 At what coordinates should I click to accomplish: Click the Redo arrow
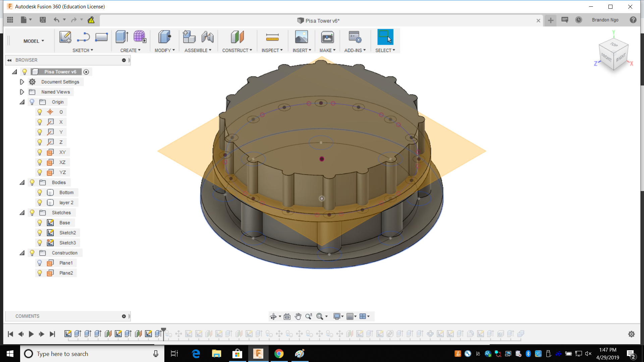[73, 20]
